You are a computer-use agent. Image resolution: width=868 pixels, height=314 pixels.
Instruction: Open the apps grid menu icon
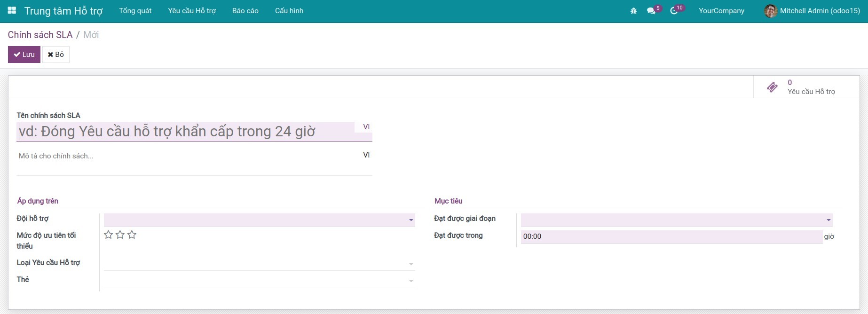point(12,10)
